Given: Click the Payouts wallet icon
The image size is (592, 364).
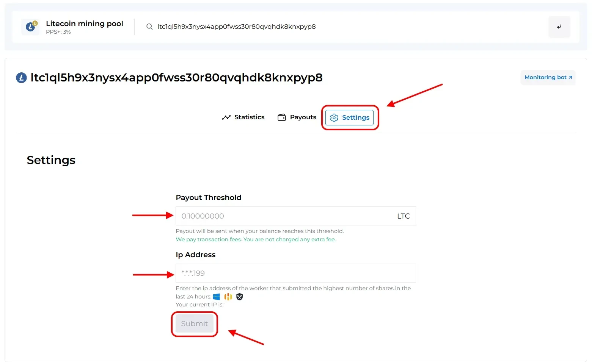Looking at the screenshot, I should pyautogui.click(x=282, y=117).
